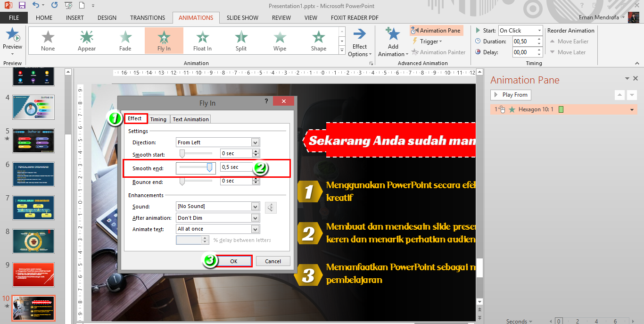Toggle the Animation Pane
Image resolution: width=644 pixels, height=324 pixels.
click(x=436, y=30)
